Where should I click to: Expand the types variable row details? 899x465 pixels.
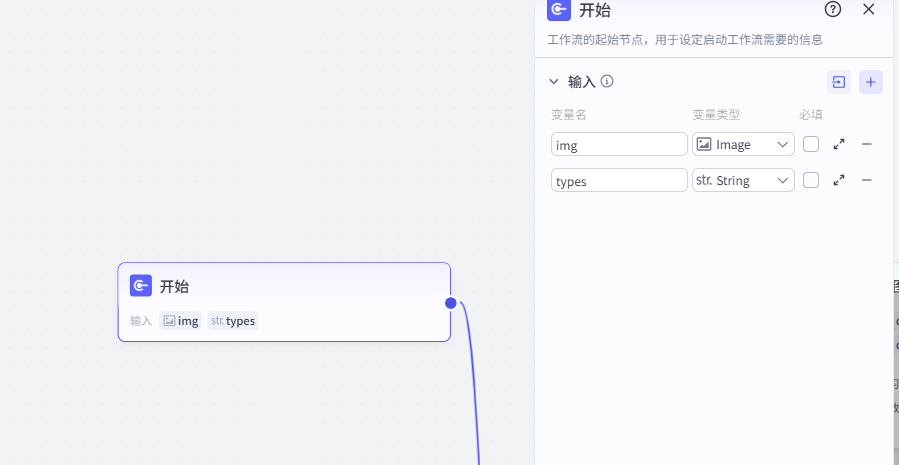(x=839, y=180)
